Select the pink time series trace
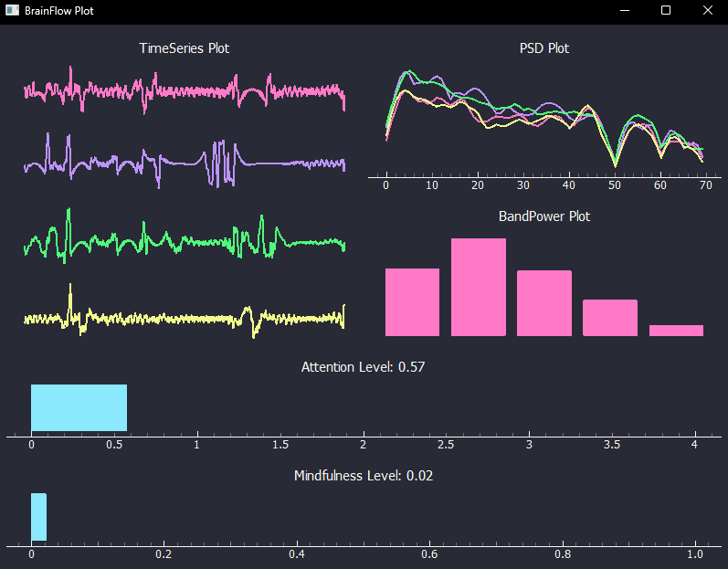 (185, 90)
